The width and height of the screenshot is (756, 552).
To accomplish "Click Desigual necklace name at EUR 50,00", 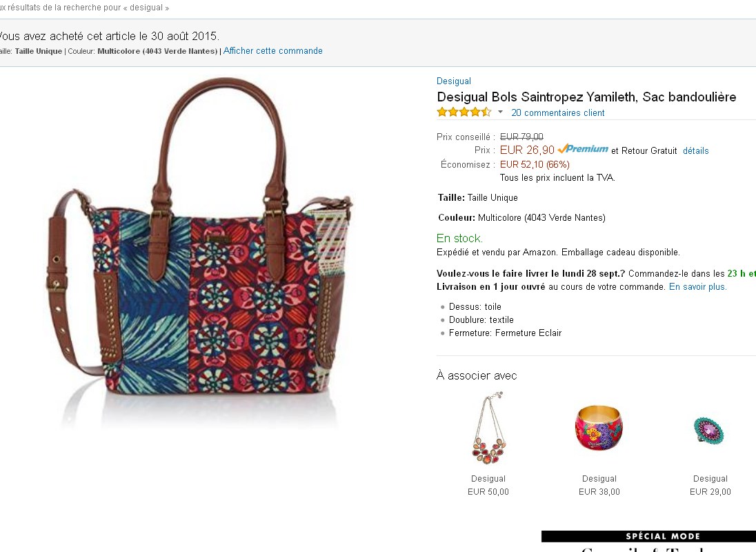I will click(488, 479).
